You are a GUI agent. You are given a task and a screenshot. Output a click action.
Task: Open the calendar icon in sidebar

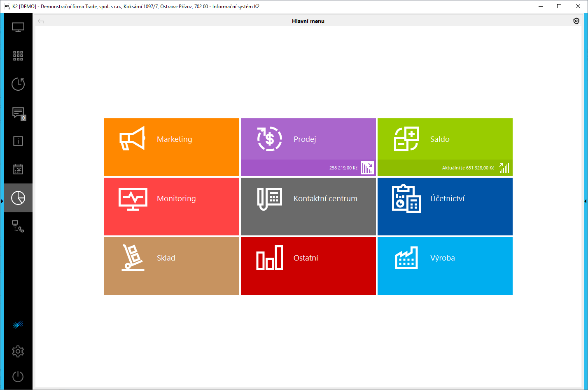point(18,169)
